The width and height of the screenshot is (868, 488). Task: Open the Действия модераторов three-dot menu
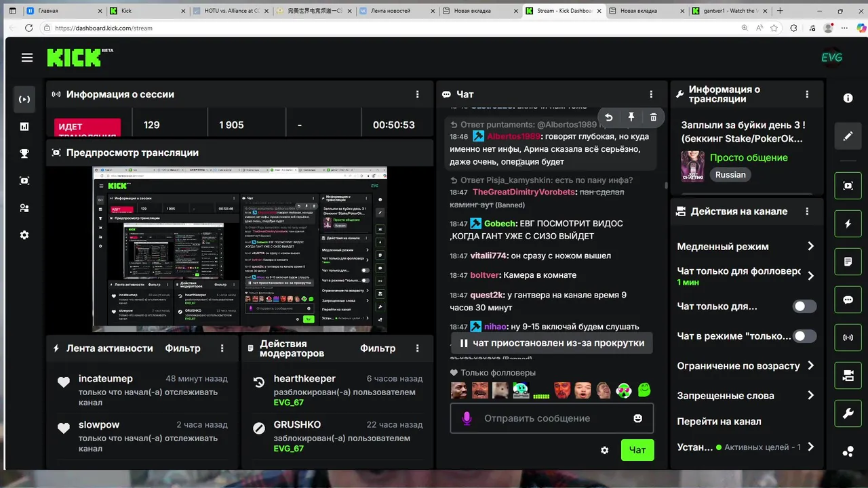417,348
